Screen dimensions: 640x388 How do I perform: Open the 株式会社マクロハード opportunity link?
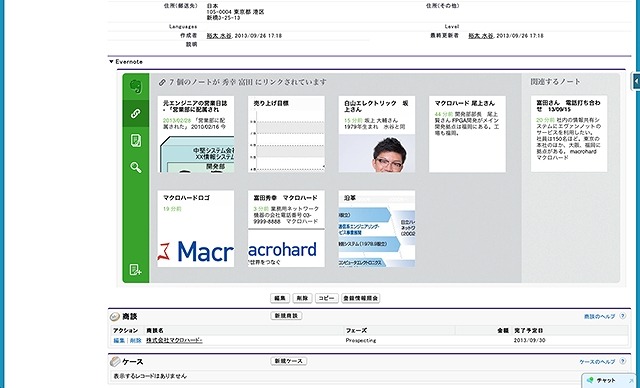174,340
